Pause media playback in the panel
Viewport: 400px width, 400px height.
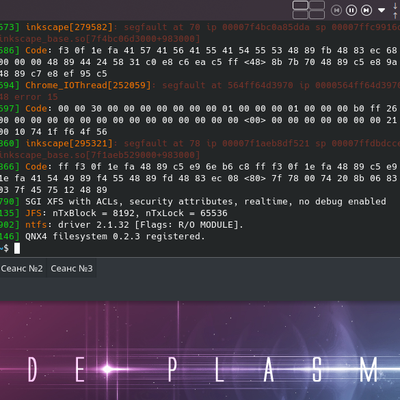point(351,10)
